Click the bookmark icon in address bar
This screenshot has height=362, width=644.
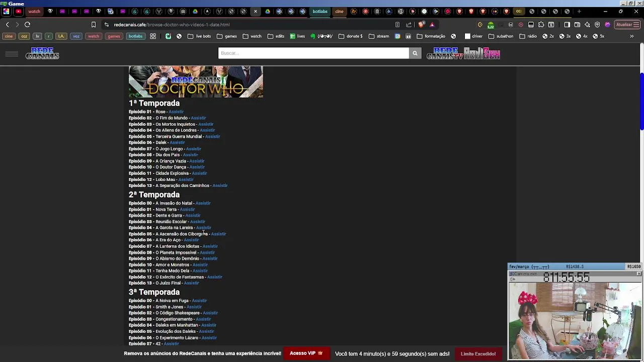click(94, 25)
